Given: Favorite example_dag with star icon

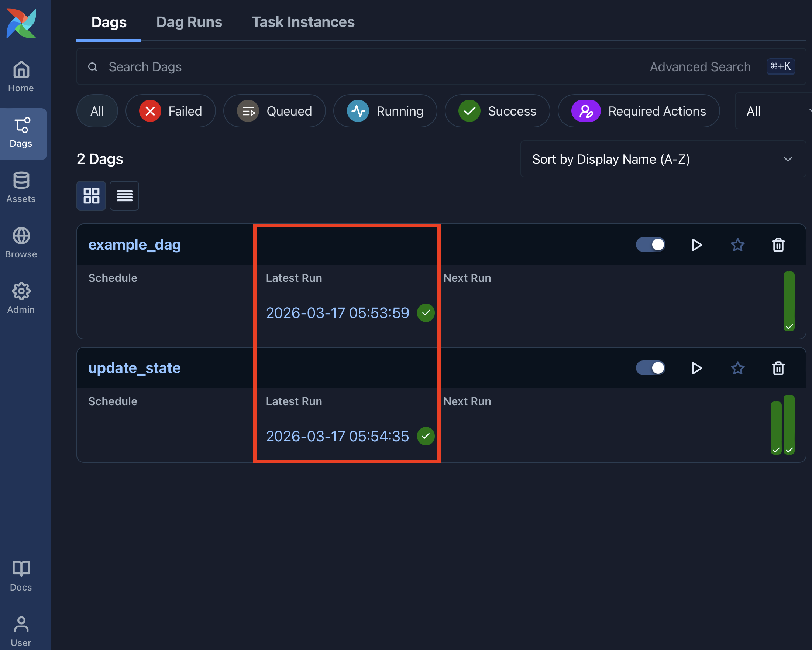Looking at the screenshot, I should (738, 245).
